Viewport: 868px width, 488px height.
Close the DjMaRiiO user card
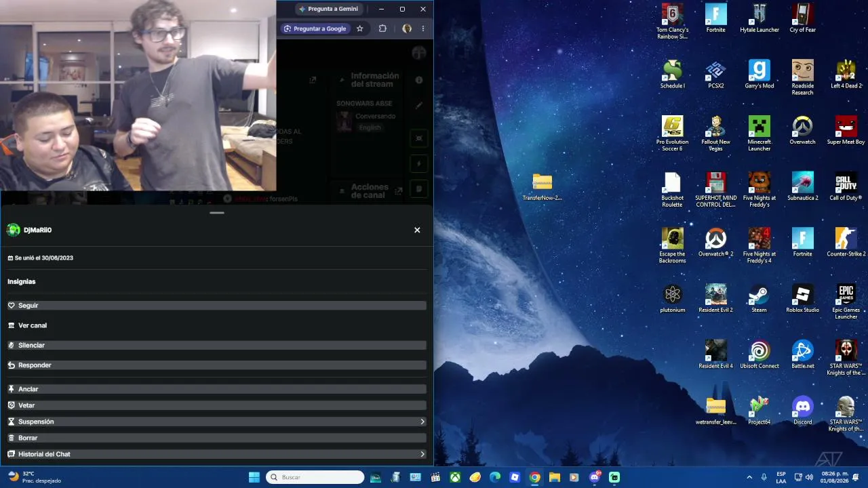[x=417, y=230]
